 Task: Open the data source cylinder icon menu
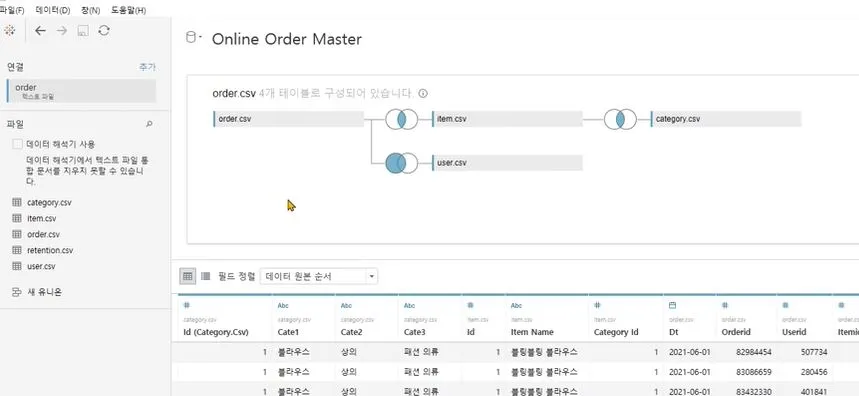192,38
